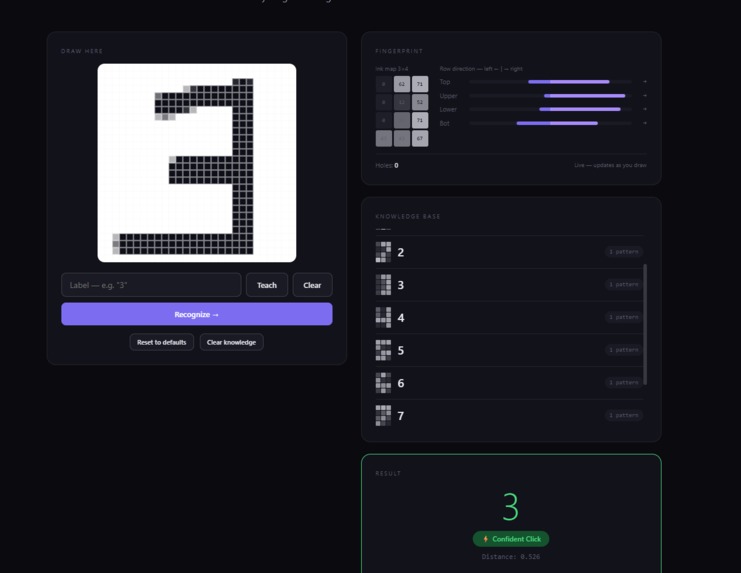
Task: Click the FINGERPRINT panel heading
Action: pos(399,51)
